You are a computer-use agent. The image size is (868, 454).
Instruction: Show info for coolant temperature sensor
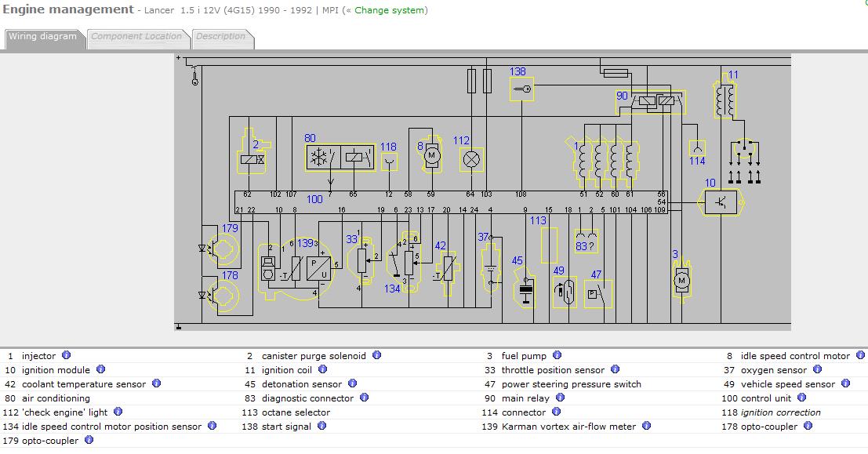[x=157, y=383]
